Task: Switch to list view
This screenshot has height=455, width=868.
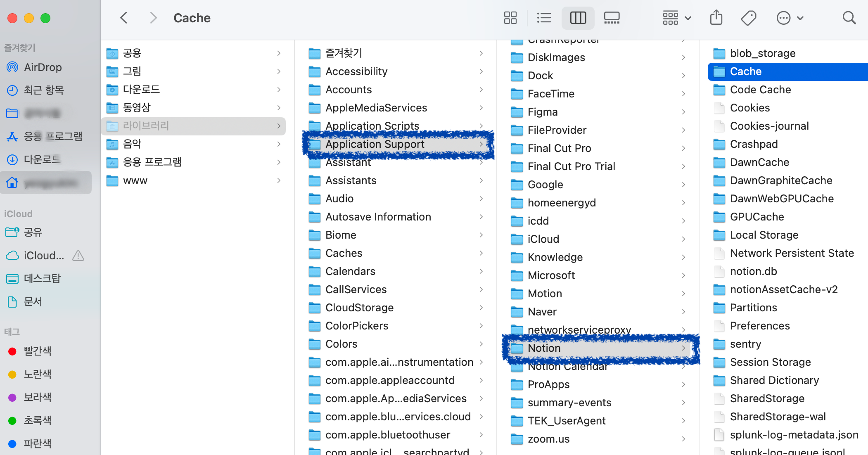Action: [544, 18]
